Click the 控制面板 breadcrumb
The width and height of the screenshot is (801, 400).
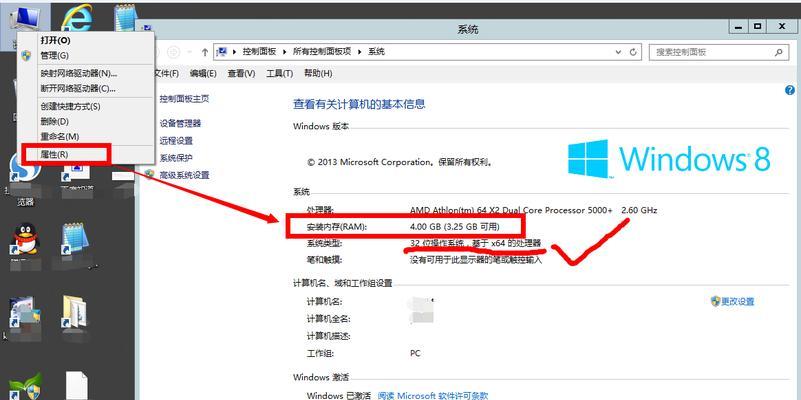[260, 52]
